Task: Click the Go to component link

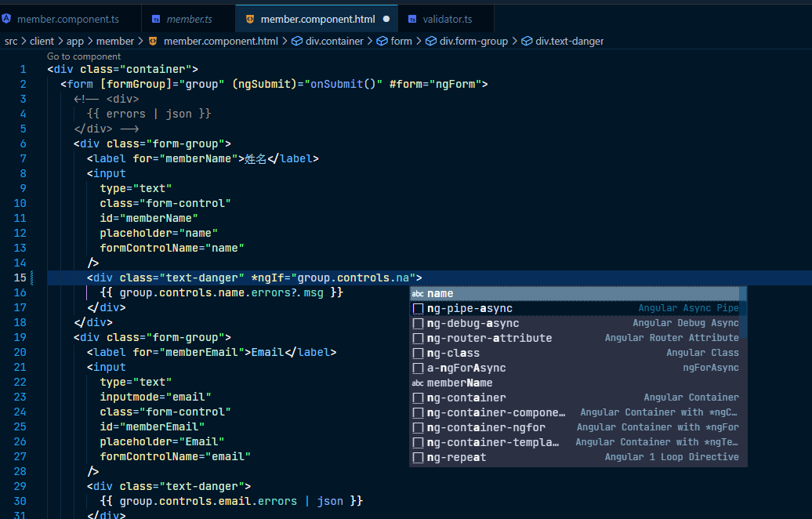Action: (84, 56)
